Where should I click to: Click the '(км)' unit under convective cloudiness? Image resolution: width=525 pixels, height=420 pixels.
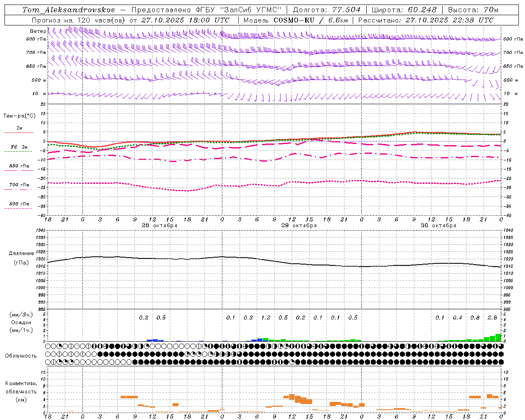coord(21,399)
